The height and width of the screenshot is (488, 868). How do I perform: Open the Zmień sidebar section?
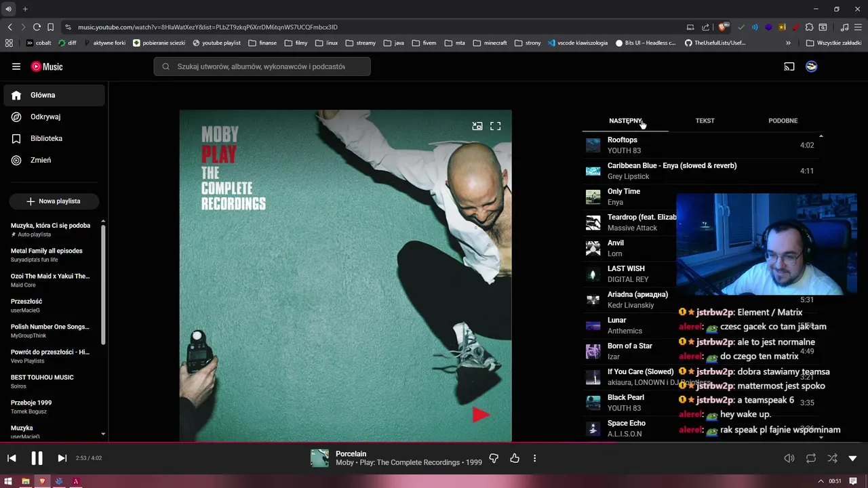(54, 160)
